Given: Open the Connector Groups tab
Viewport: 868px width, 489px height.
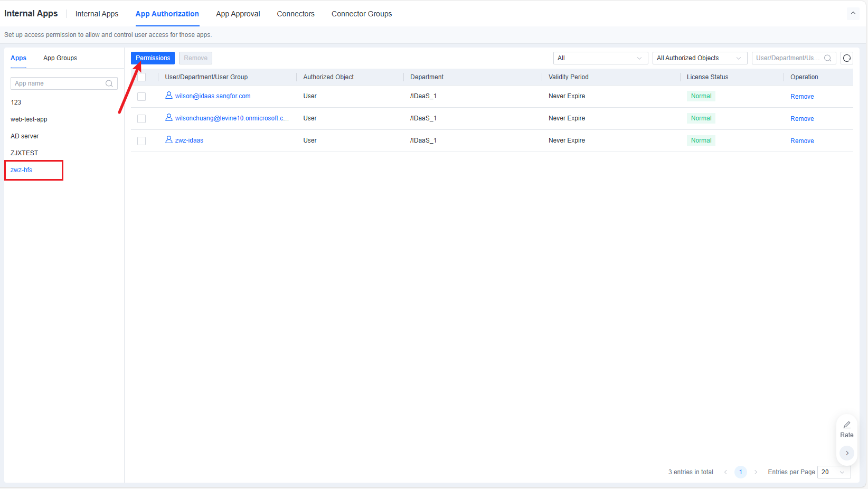Looking at the screenshot, I should [x=362, y=14].
